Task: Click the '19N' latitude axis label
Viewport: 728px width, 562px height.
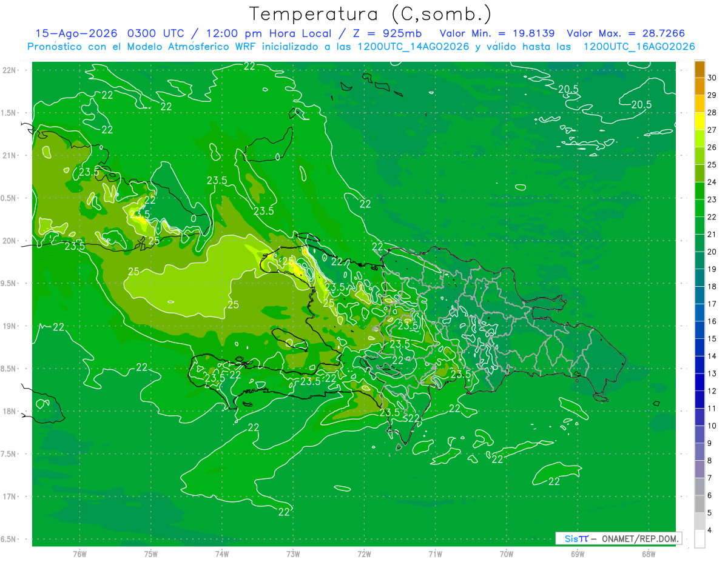Action: pos(8,326)
